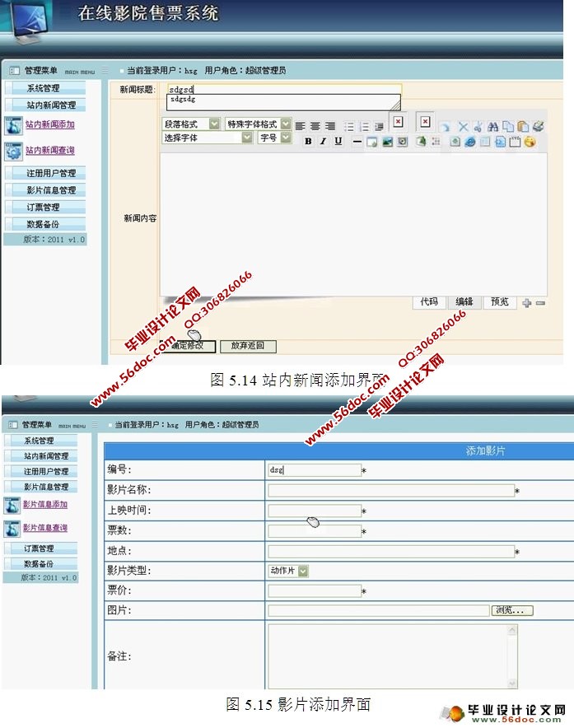
Task: Click the scissors cut icon in editor toolbar
Action: [x=478, y=127]
